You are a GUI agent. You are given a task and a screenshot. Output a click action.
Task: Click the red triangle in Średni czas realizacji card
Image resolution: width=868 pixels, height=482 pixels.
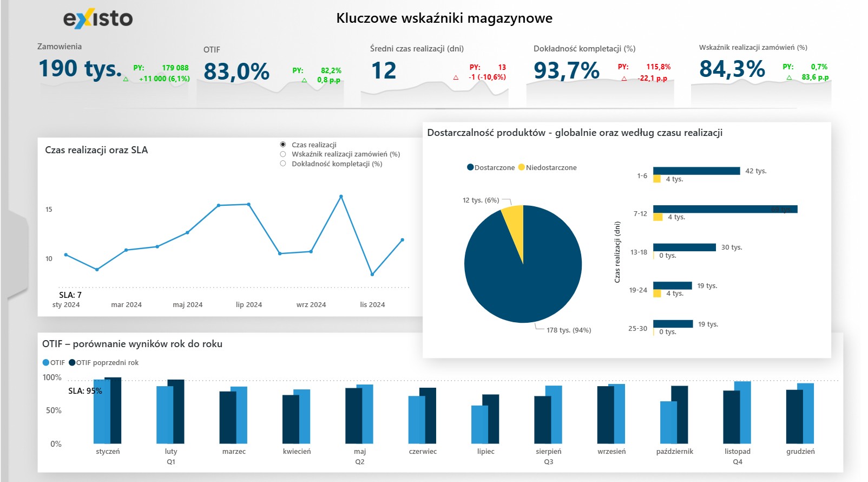[x=456, y=77]
